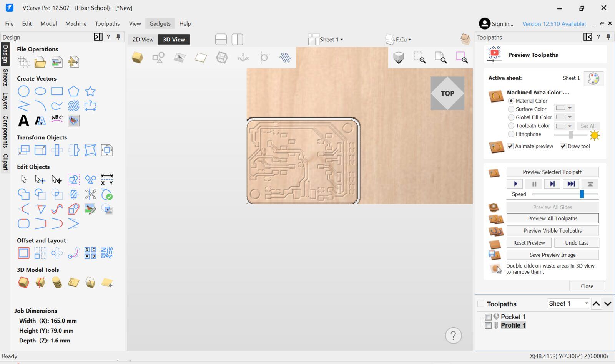Expand the Toolpath Color dropdown arrow
Image resolution: width=615 pixels, height=364 pixels.
tap(570, 126)
